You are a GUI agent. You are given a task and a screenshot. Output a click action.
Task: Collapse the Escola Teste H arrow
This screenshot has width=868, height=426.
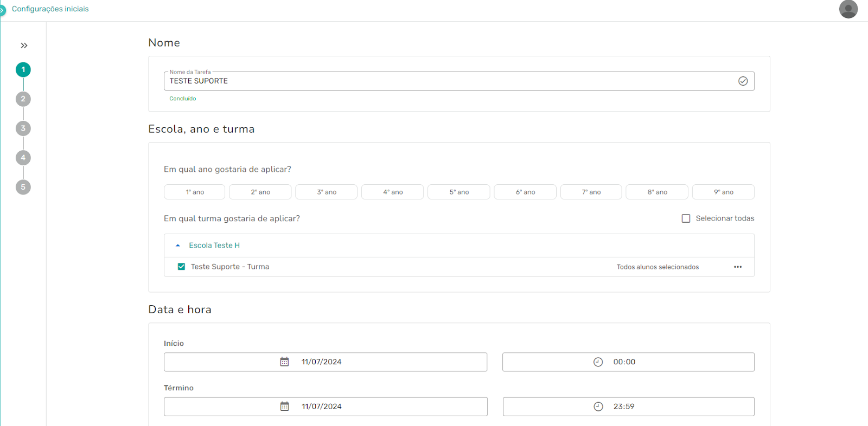tap(177, 246)
